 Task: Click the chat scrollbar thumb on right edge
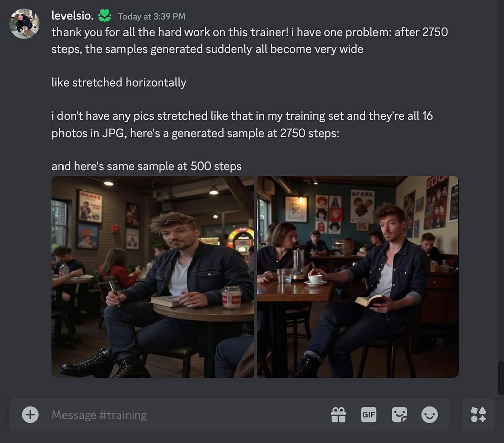point(501,378)
